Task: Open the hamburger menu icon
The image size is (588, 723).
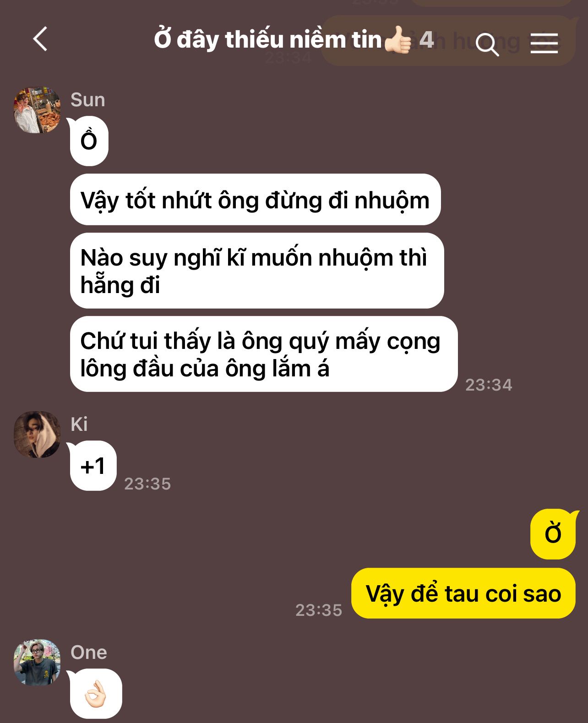Action: pos(544,43)
